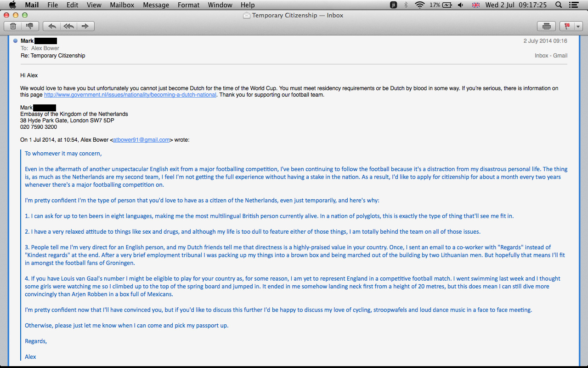Forward this email using arrow button
588x368 pixels.
point(85,26)
